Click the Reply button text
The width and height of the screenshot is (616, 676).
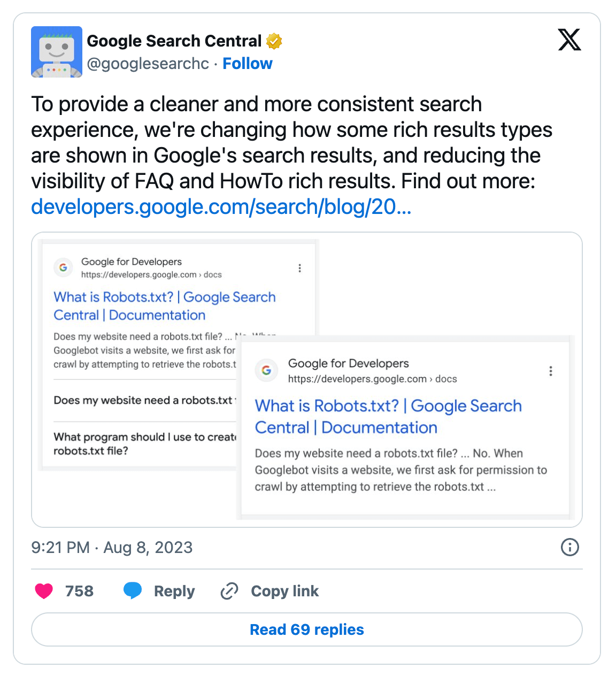pyautogui.click(x=174, y=591)
